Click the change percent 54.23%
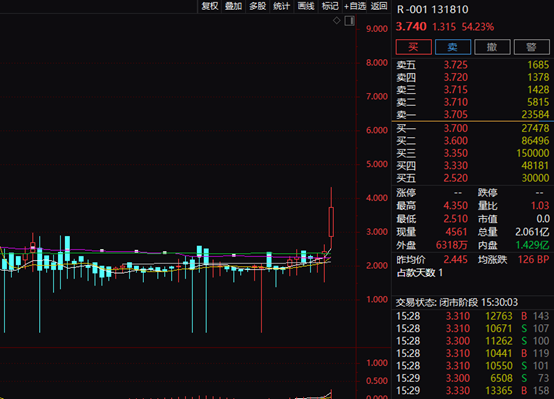This screenshot has width=554, height=399. [x=478, y=27]
